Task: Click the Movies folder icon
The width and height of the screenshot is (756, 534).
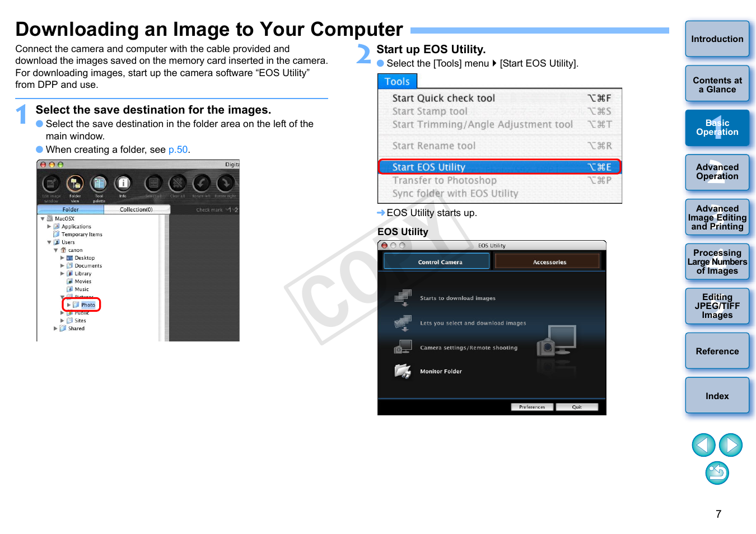Action: 70,282
